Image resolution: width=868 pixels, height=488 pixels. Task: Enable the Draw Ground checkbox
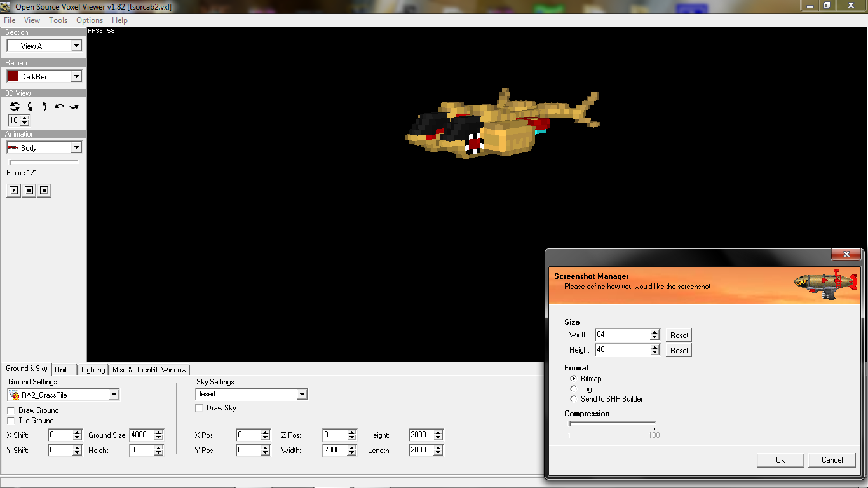11,410
